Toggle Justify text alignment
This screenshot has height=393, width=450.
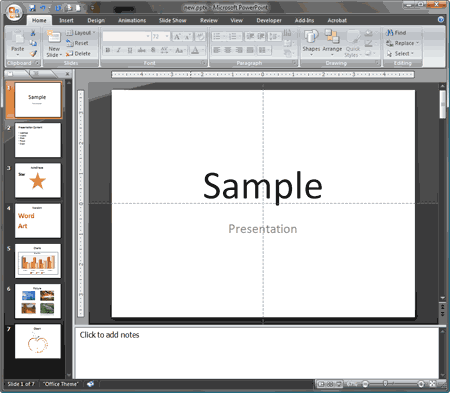click(250, 50)
